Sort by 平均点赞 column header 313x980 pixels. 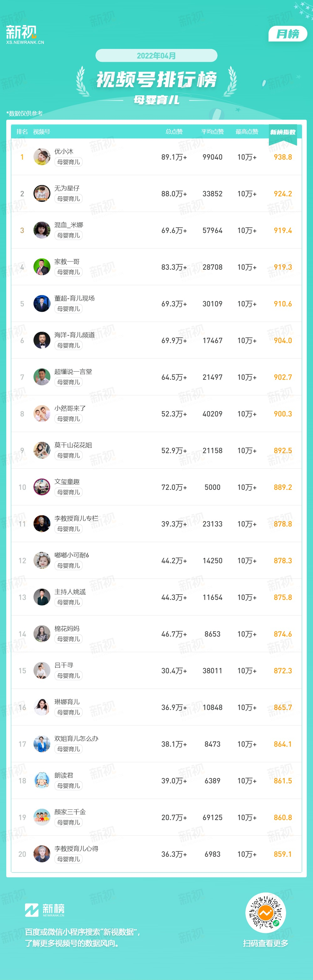(212, 132)
